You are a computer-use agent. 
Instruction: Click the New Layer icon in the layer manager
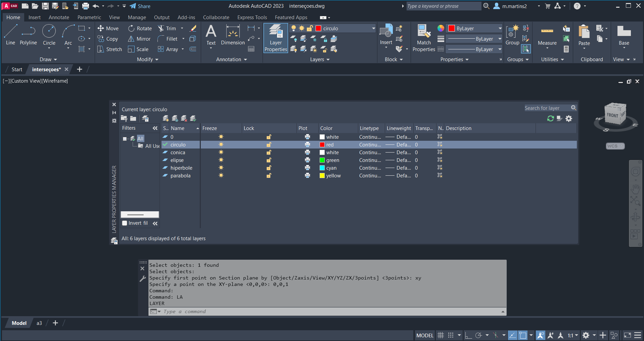click(166, 119)
